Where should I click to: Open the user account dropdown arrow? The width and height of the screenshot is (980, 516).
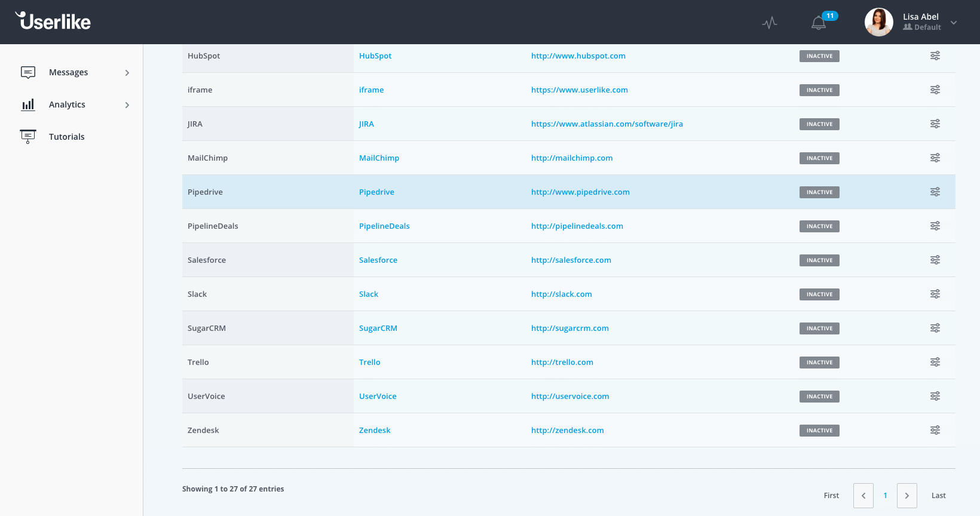click(954, 23)
